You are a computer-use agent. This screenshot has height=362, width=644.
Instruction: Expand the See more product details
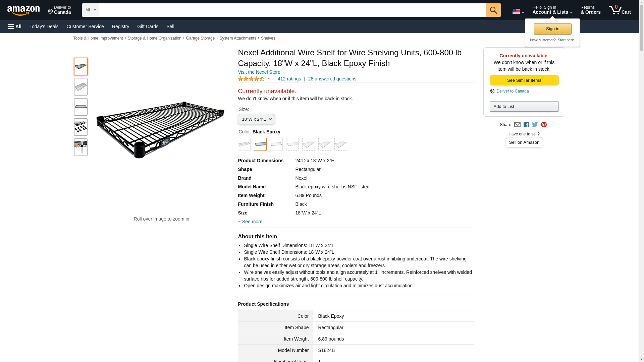point(252,222)
